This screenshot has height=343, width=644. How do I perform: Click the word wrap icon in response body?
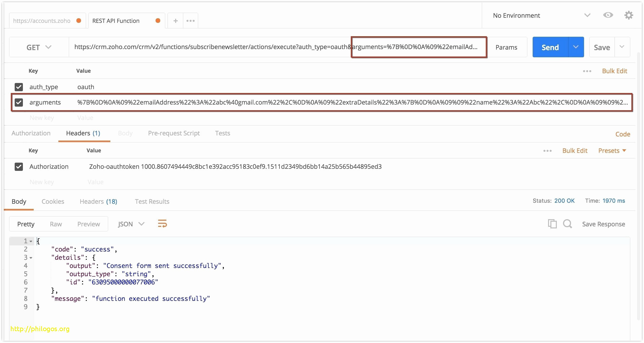pos(162,224)
